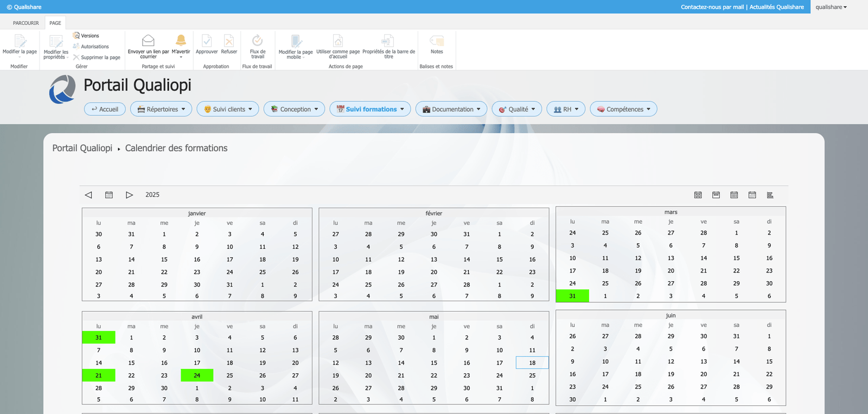
Task: Click Supprimer la page
Action: [97, 57]
